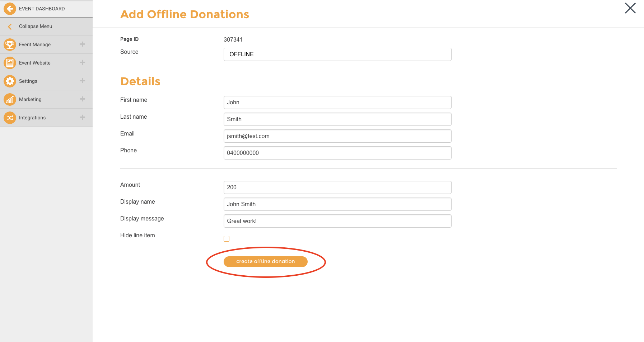The image size is (644, 342).
Task: Submit with create offline donation button
Action: [x=266, y=262]
